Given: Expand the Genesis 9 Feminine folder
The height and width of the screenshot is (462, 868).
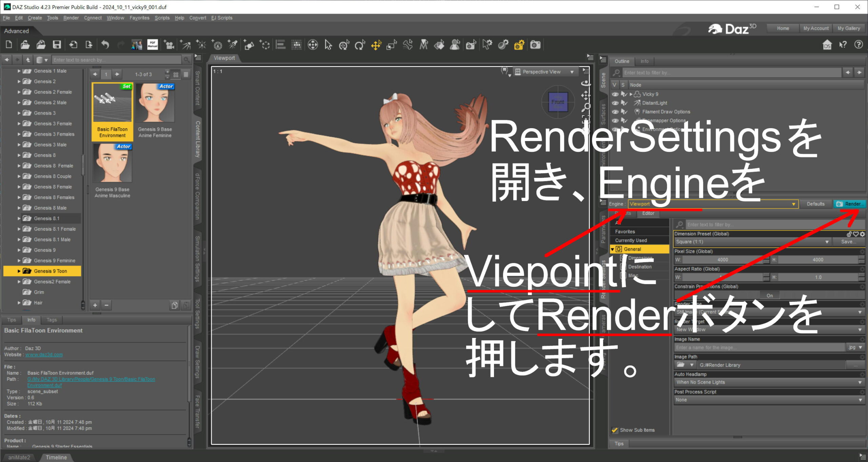Looking at the screenshot, I should pos(19,261).
